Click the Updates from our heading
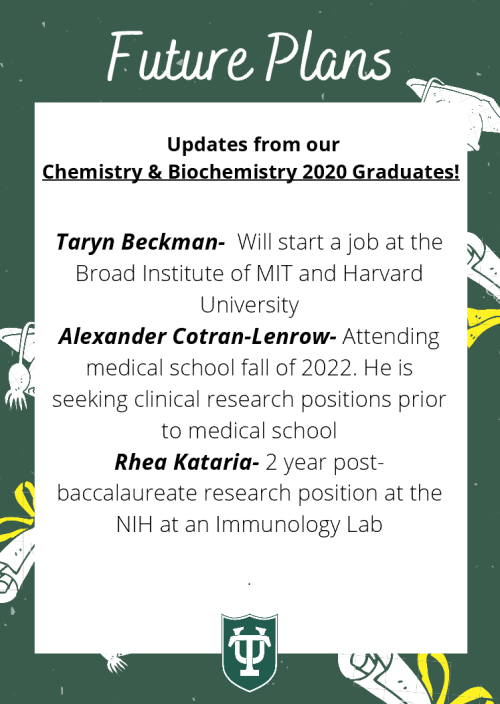 pos(253,144)
